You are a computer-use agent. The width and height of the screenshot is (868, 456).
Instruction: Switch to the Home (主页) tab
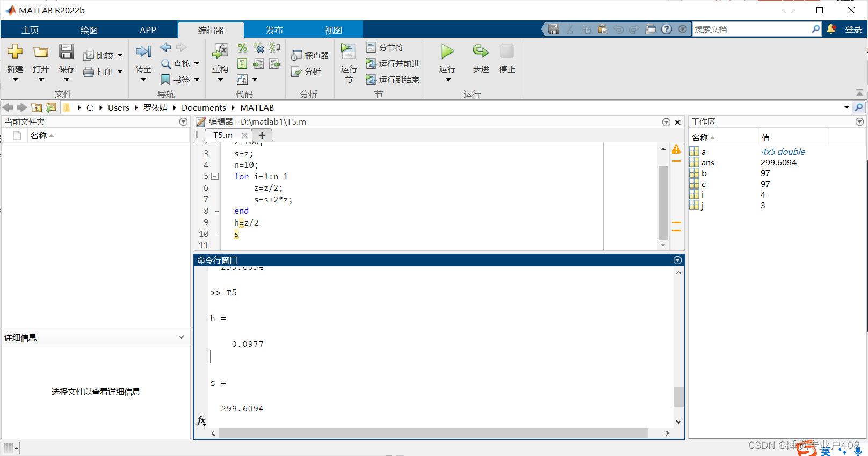tap(30, 30)
